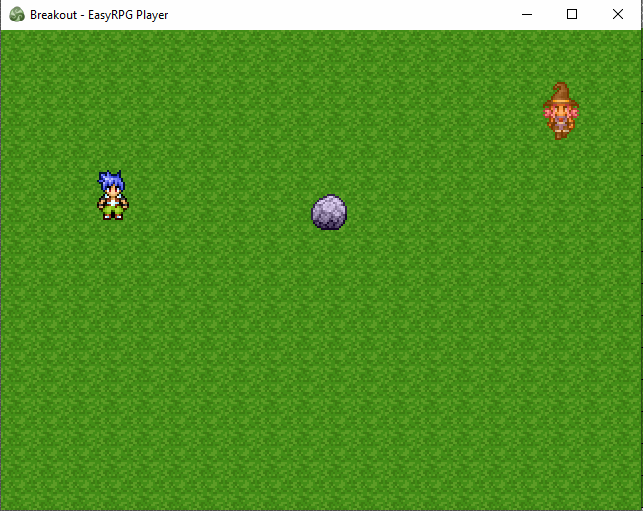Minimize the Breakout window

(527, 14)
